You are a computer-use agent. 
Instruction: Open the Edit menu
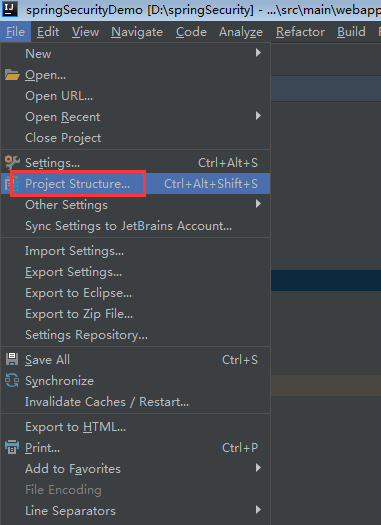tap(48, 32)
